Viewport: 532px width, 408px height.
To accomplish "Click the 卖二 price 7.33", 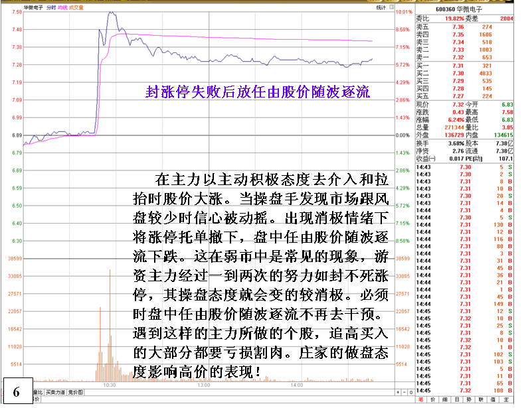I will (x=458, y=50).
